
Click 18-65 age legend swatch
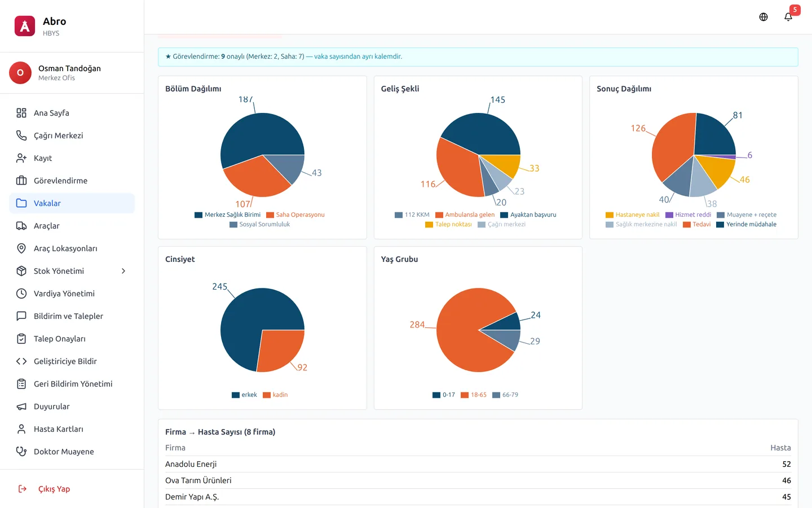[465, 395]
